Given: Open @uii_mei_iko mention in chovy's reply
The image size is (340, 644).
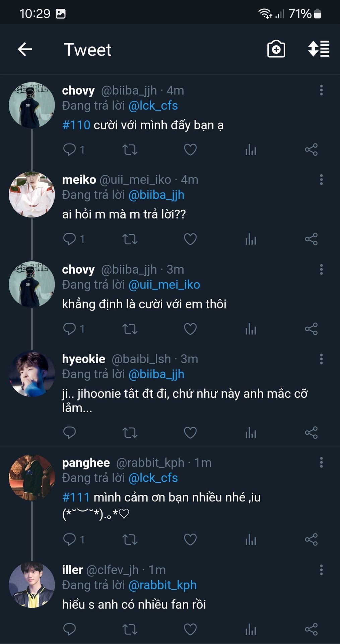Looking at the screenshot, I should [164, 285].
